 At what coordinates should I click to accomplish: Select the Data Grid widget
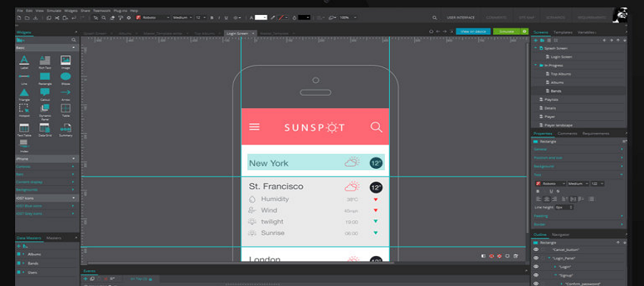(x=45, y=130)
